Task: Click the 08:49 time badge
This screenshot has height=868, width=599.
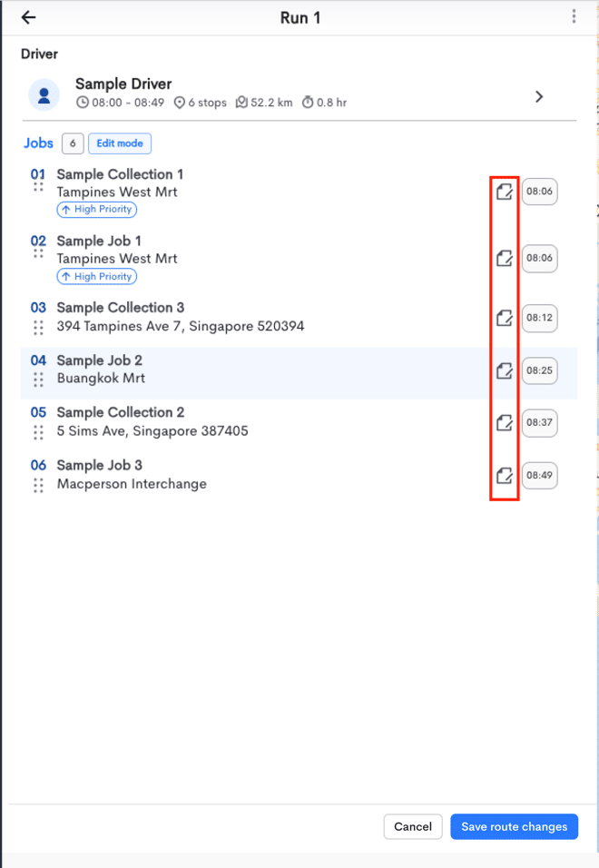Action: tap(539, 476)
